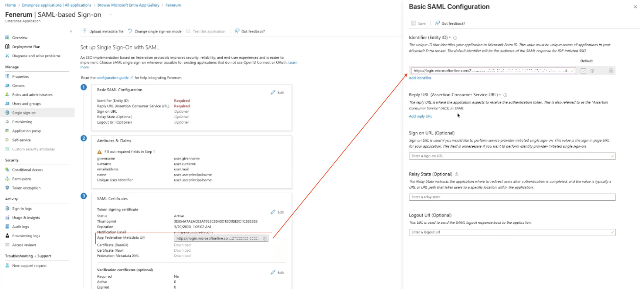The height and width of the screenshot is (289, 644).
Task: Click the info icon in the identifier row
Action: 592,71
